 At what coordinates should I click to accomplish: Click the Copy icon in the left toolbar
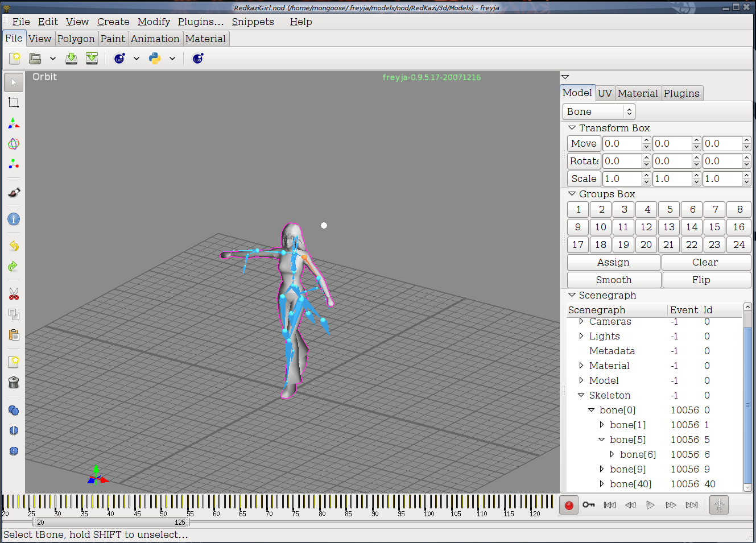[x=14, y=314]
